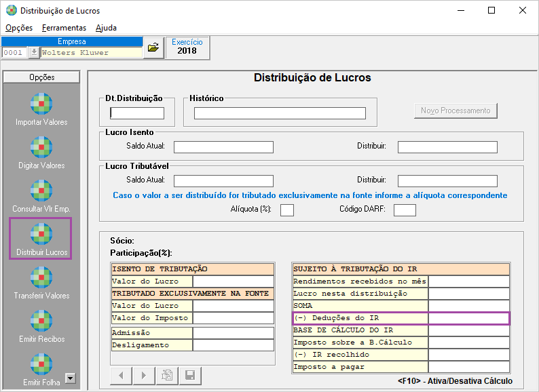Screen dimensions: 539x392
Task: Click the Exercício 2018 box
Action: pos(187,47)
